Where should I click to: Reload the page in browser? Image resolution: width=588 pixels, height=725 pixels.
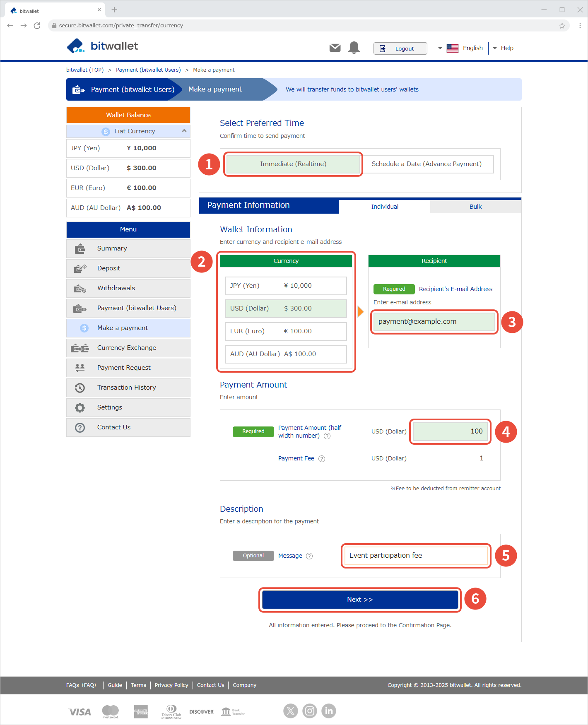point(37,26)
